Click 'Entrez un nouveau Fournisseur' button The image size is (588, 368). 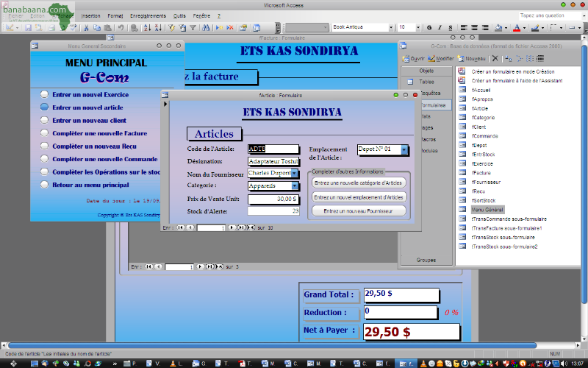(x=359, y=211)
